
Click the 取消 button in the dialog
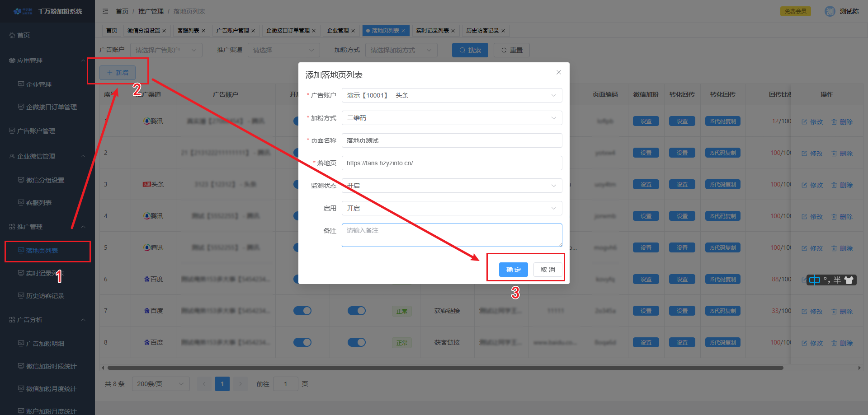click(547, 270)
